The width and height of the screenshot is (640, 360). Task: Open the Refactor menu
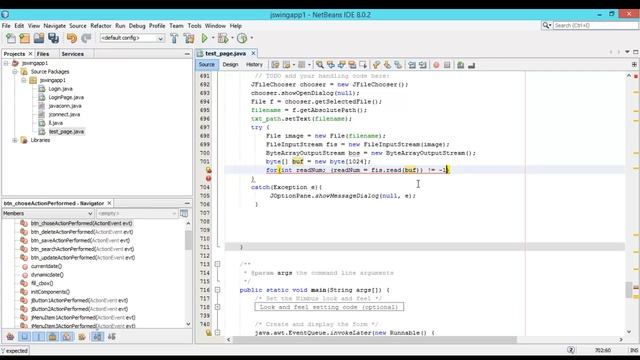coord(101,26)
